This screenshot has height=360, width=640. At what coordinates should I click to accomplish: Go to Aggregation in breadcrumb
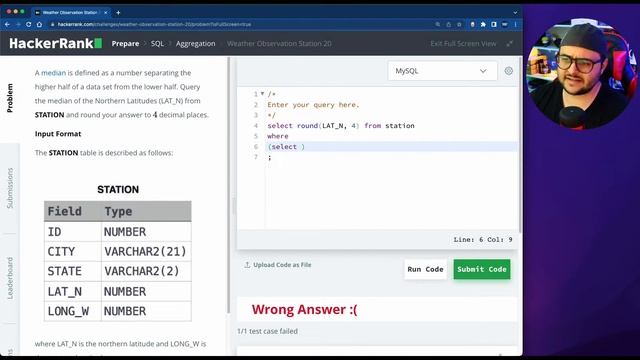click(196, 44)
